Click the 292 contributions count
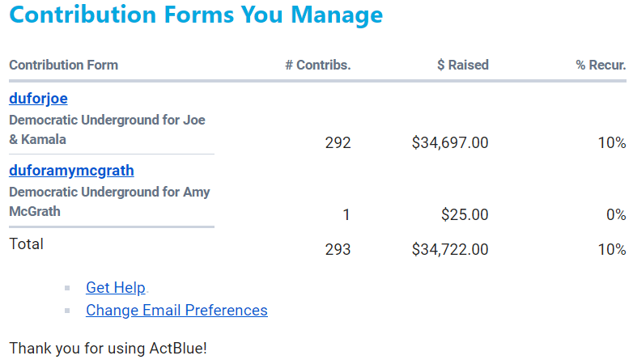Screen dimensions: 633x364 (x=338, y=143)
